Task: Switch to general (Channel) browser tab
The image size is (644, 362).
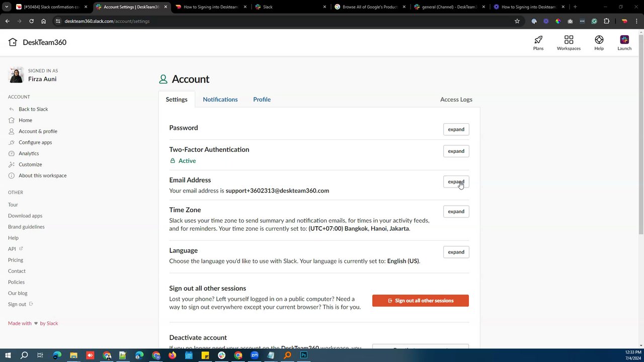Action: tap(450, 7)
